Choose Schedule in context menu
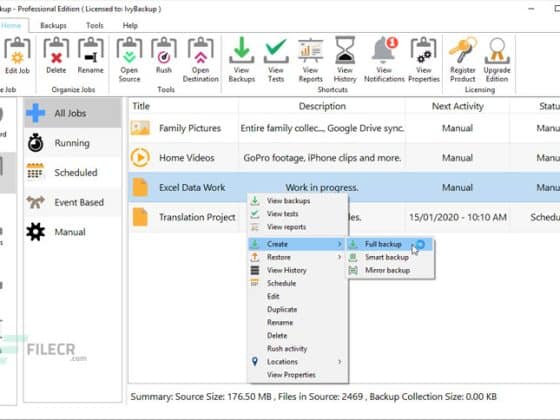 click(x=298, y=283)
